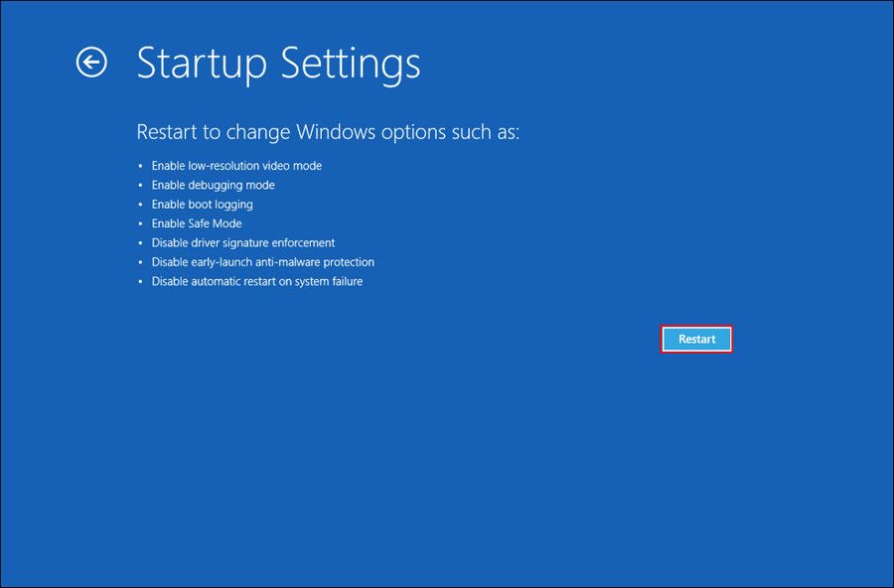Click Disable automatic restart on system failure
This screenshot has height=588, width=894.
pos(257,281)
